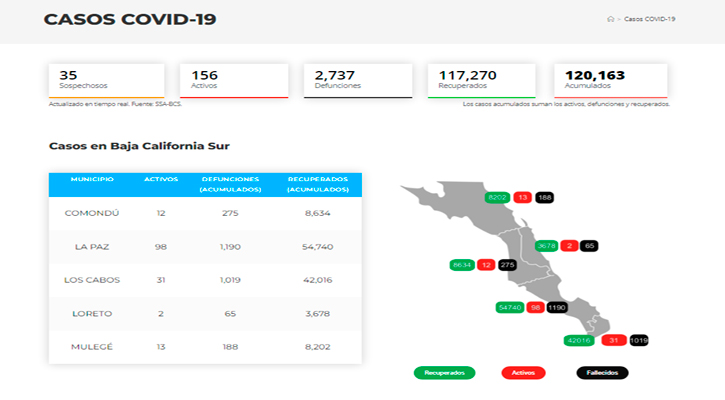Click the red 31 active map badge
Image resolution: width=725 pixels, height=400 pixels.
coord(613,340)
